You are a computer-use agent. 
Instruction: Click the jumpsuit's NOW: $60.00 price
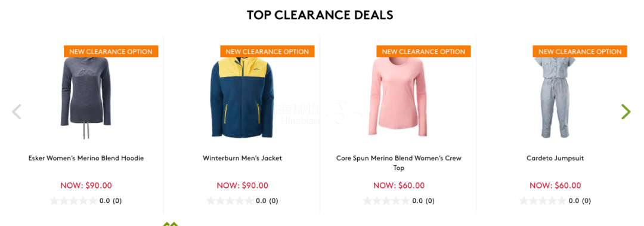555,185
